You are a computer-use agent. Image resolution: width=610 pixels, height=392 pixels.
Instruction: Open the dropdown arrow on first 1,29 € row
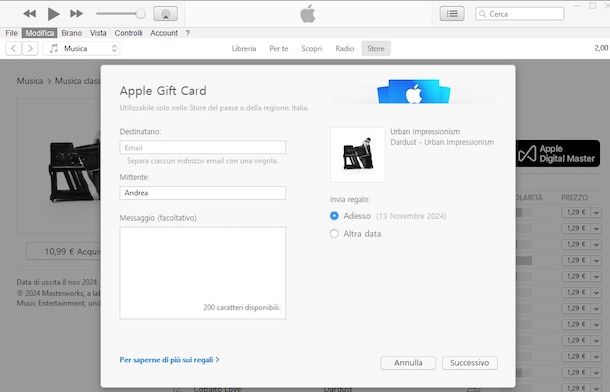[x=596, y=212]
